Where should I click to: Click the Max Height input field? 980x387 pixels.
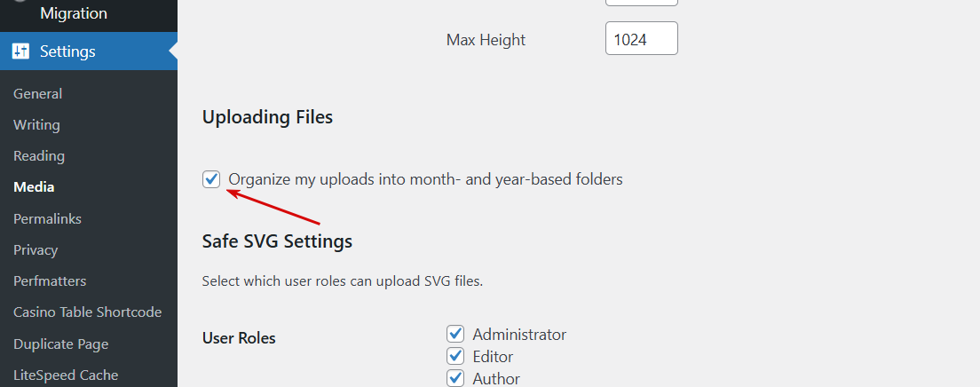click(641, 39)
